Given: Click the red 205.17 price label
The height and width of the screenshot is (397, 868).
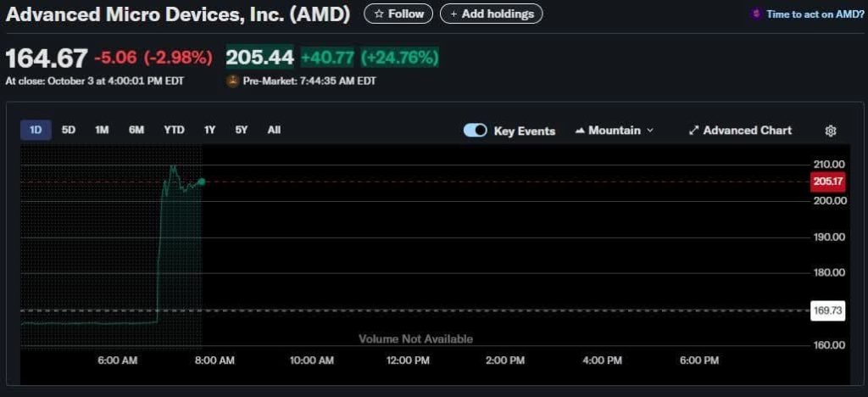Looking at the screenshot, I should [827, 182].
